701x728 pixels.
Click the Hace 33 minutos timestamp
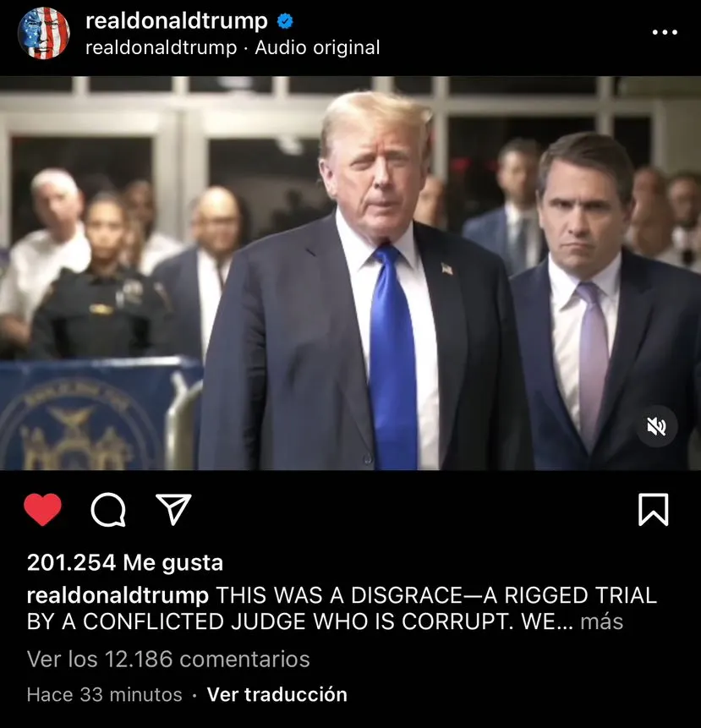click(x=105, y=694)
